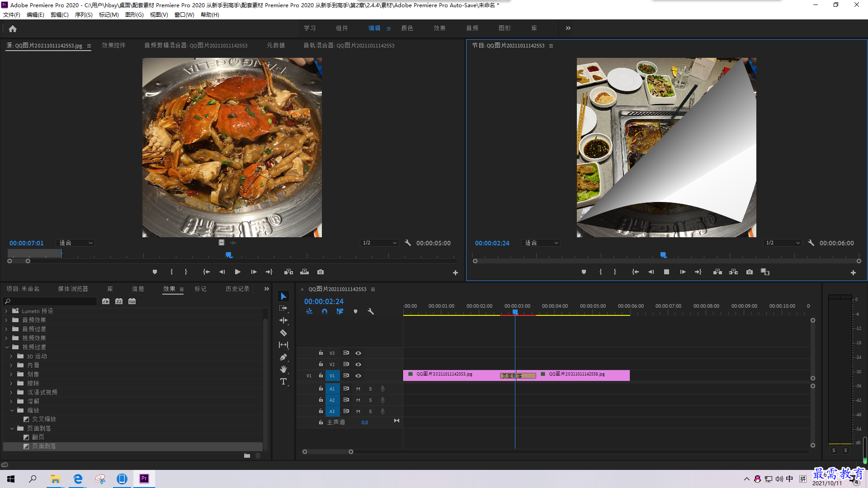This screenshot has height=488, width=868.
Task: Export frame camera in Program monitor
Action: click(750, 272)
